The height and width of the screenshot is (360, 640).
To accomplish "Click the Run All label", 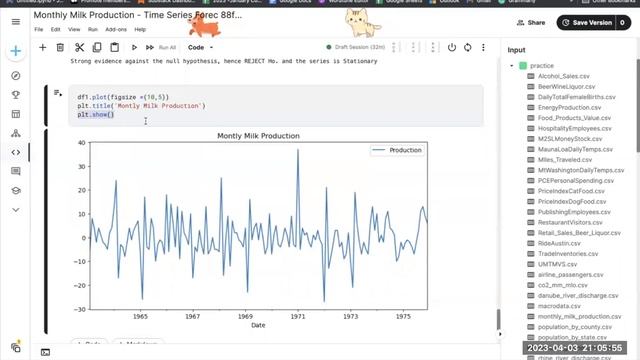I will 167,47.
